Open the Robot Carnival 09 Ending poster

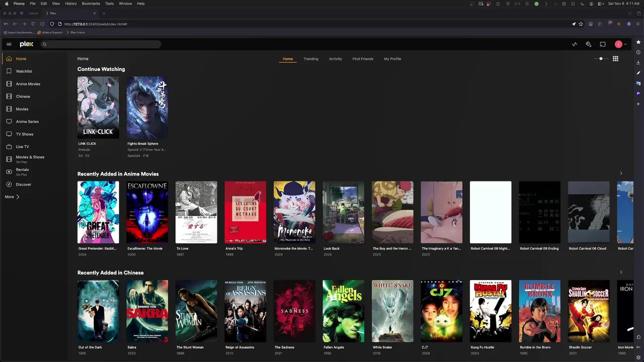coord(539,212)
